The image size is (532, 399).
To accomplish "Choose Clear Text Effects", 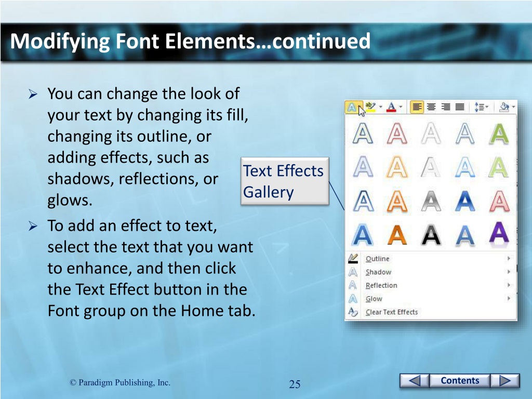I will 431,312.
